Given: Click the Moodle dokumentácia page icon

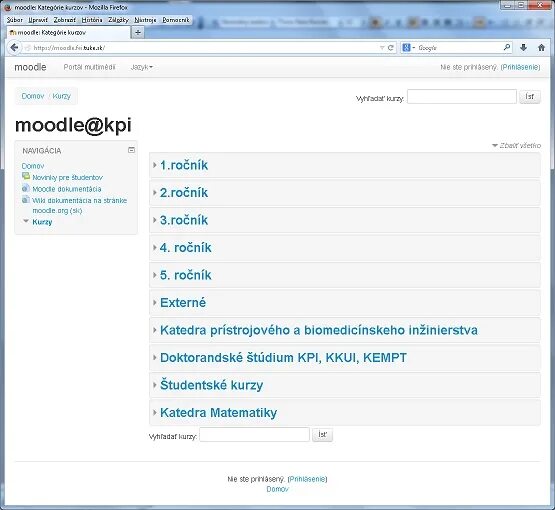Looking at the screenshot, I should pyautogui.click(x=25, y=188).
